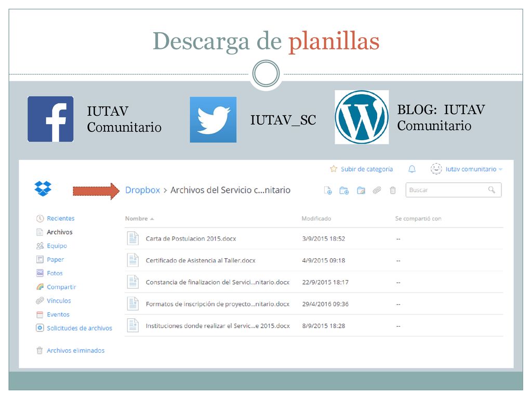Click the Facebook logo icon
The height and width of the screenshot is (399, 532).
[50, 119]
